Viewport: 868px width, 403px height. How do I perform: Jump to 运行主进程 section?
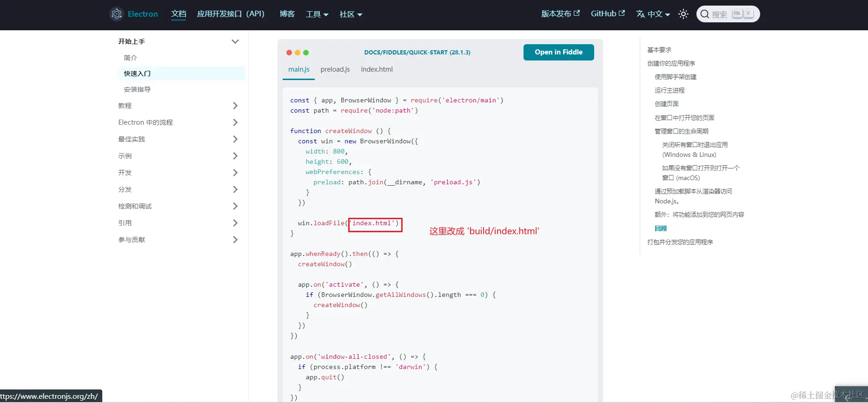669,90
